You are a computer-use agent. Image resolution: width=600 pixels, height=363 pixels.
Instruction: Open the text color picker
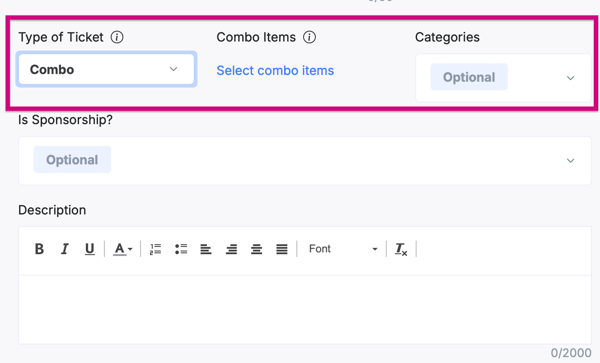tap(122, 249)
